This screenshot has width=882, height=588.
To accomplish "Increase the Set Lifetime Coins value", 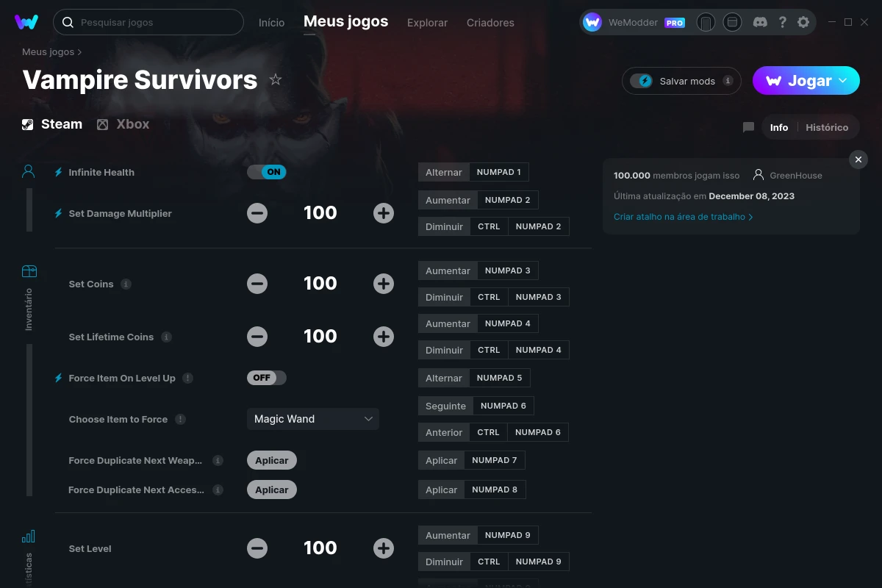I will 384,337.
